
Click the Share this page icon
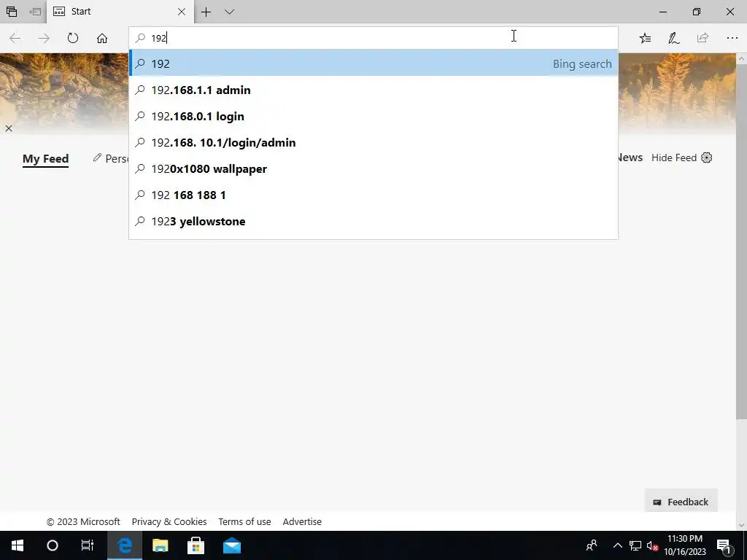703,38
